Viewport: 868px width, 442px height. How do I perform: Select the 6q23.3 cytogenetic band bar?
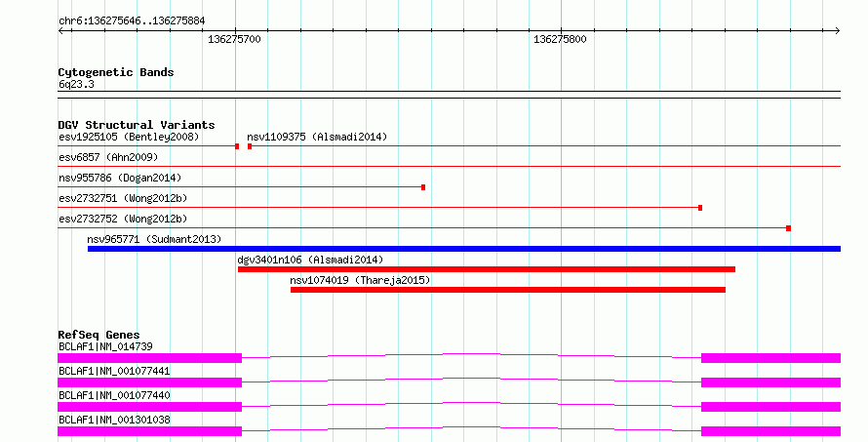pyautogui.click(x=449, y=95)
